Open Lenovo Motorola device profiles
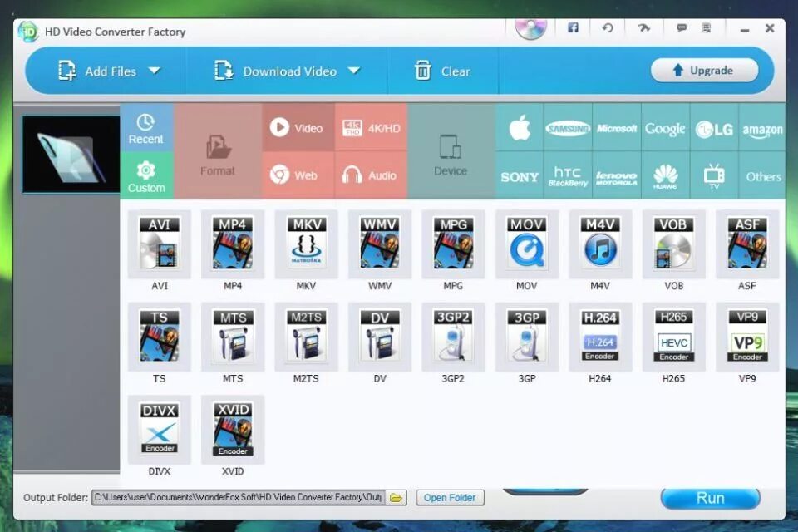Screen dimensions: 798x532 point(616,175)
